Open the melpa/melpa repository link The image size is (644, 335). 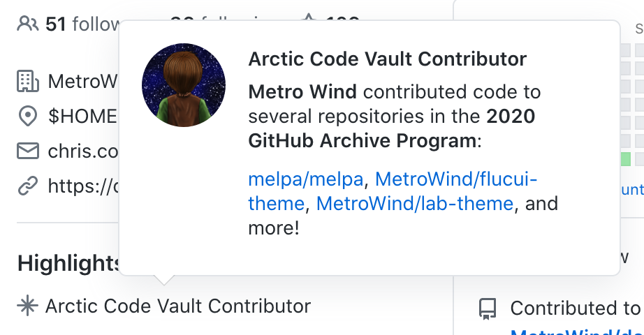pos(306,179)
